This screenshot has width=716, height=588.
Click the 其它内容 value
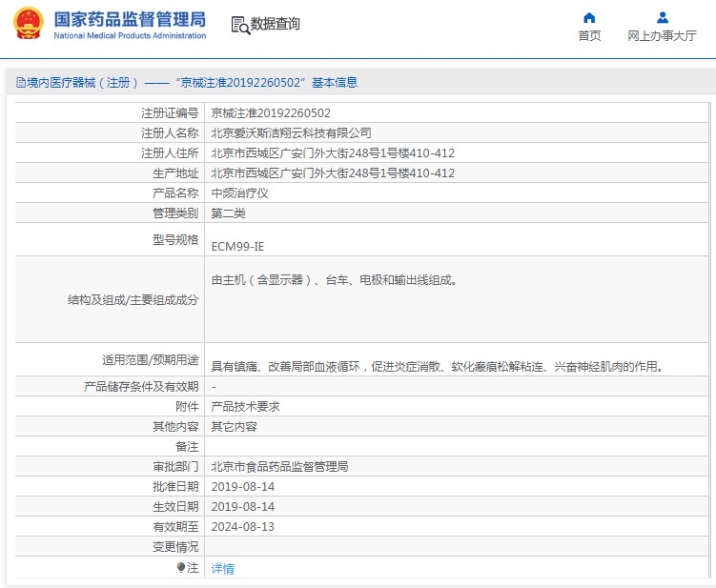(234, 426)
